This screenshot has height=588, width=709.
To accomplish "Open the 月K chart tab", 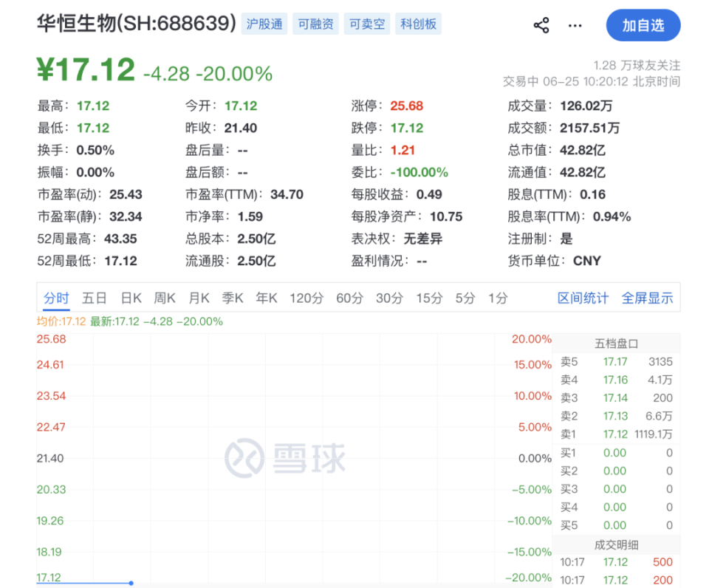I will [x=199, y=298].
